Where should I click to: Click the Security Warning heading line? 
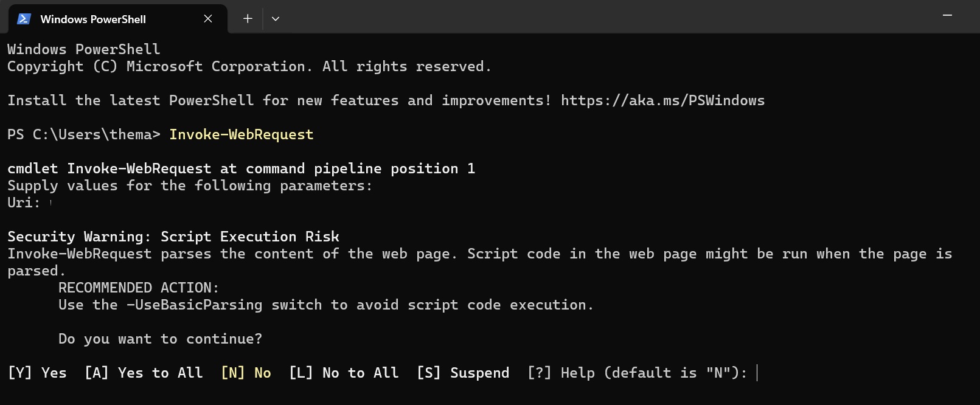tap(173, 237)
